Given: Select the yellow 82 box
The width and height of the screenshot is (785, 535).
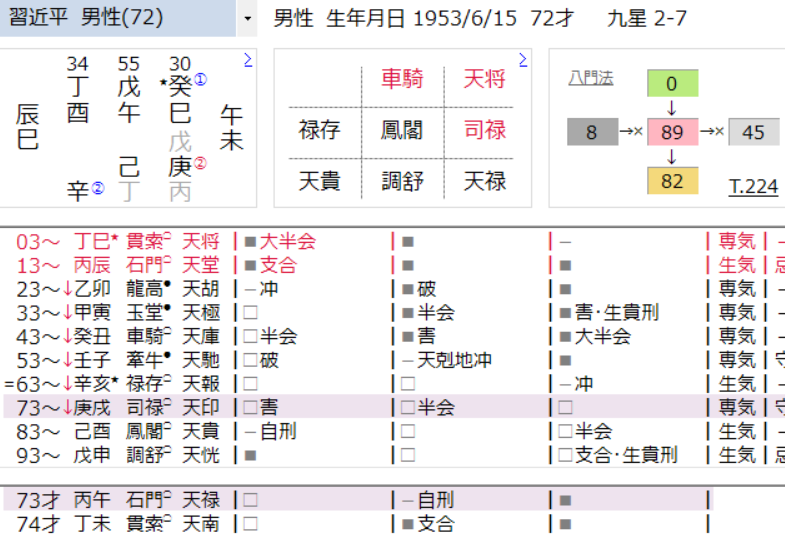Looking at the screenshot, I should coord(672,181).
